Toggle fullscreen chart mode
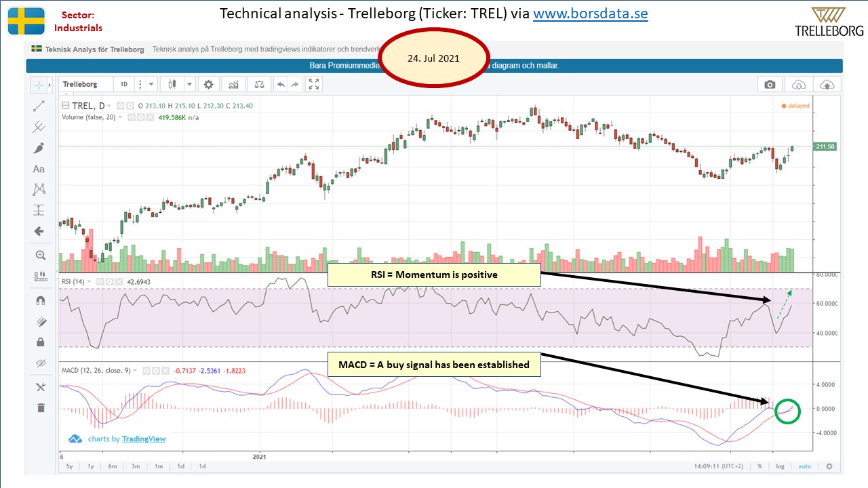The height and width of the screenshot is (488, 868). [313, 84]
